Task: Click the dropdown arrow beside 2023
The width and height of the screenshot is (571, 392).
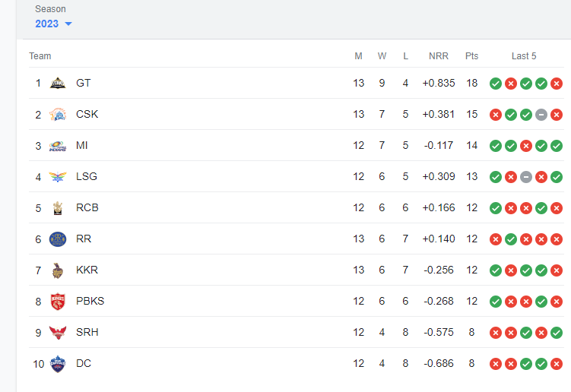Action: tap(68, 24)
